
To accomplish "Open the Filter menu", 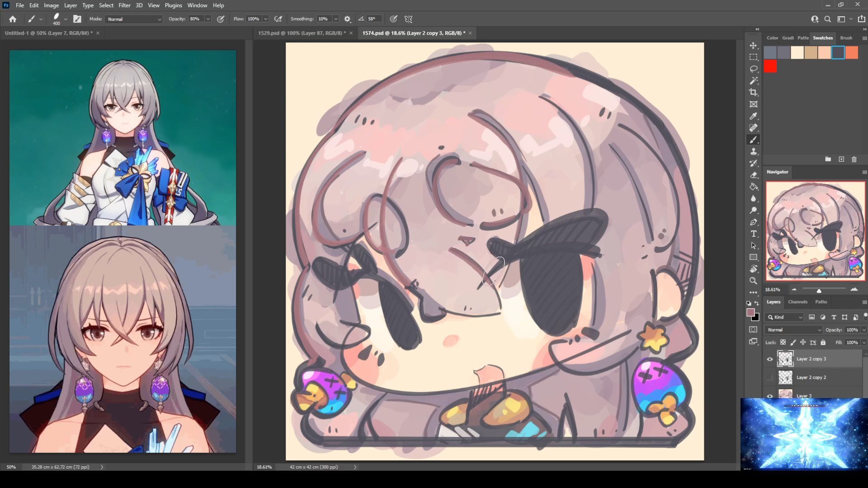I will click(124, 5).
